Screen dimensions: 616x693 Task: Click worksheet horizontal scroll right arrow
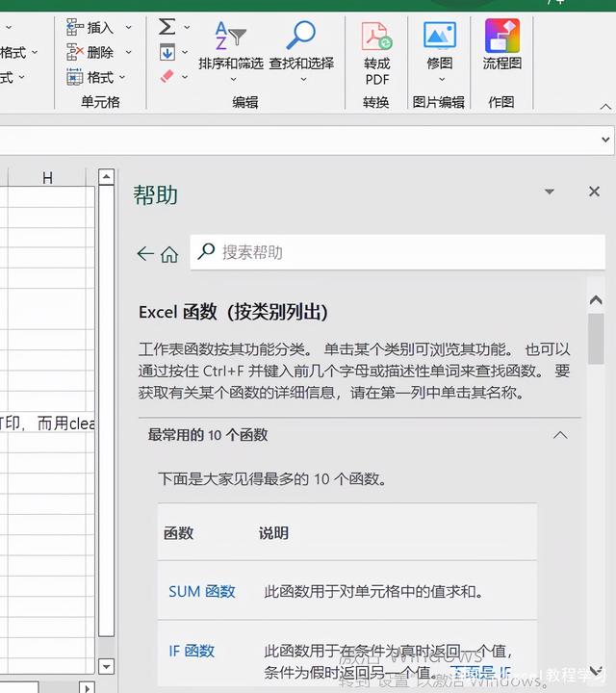click(87, 687)
